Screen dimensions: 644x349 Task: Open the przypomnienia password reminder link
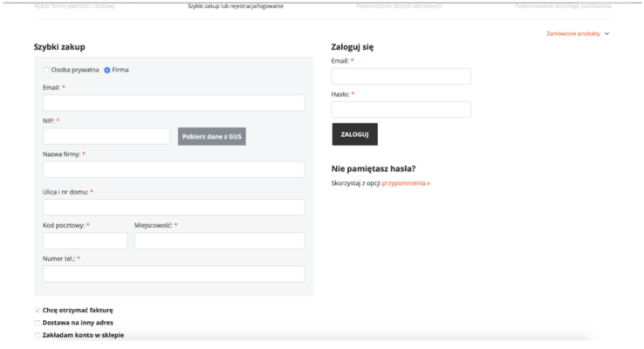click(405, 183)
